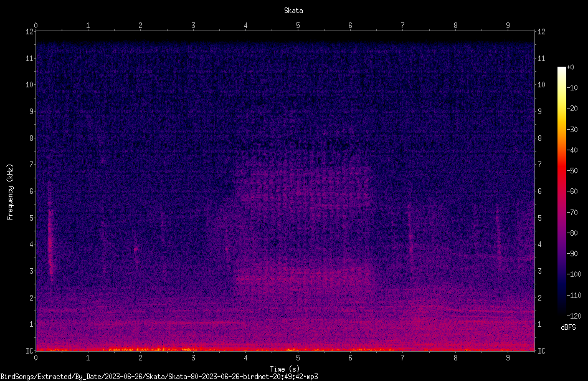
Task: Click the "+0" color scale label
Action: click(570, 67)
